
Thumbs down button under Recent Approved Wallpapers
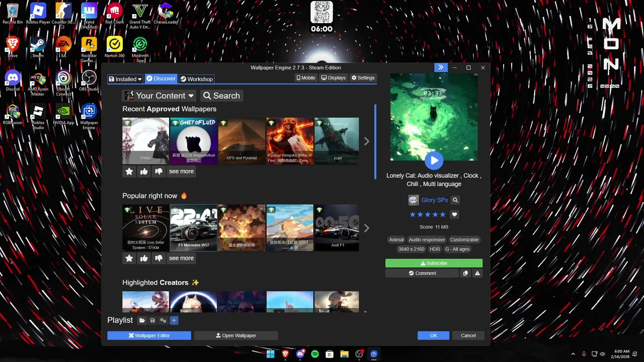[158, 171]
